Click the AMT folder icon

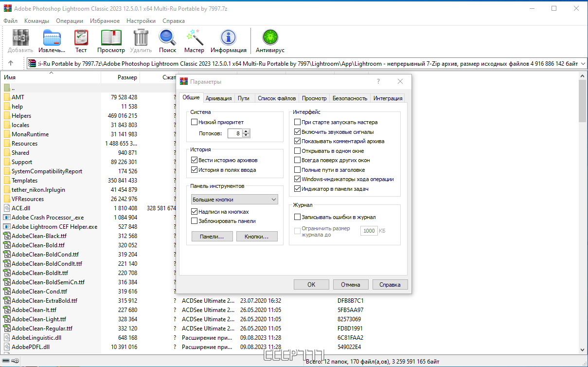click(x=7, y=97)
